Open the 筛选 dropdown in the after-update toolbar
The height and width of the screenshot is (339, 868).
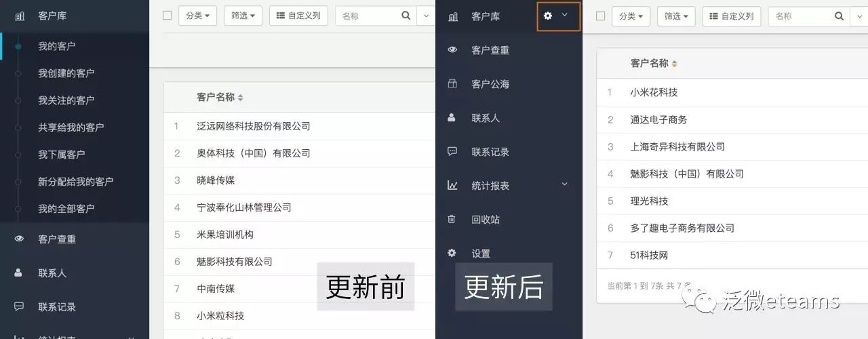tap(676, 16)
